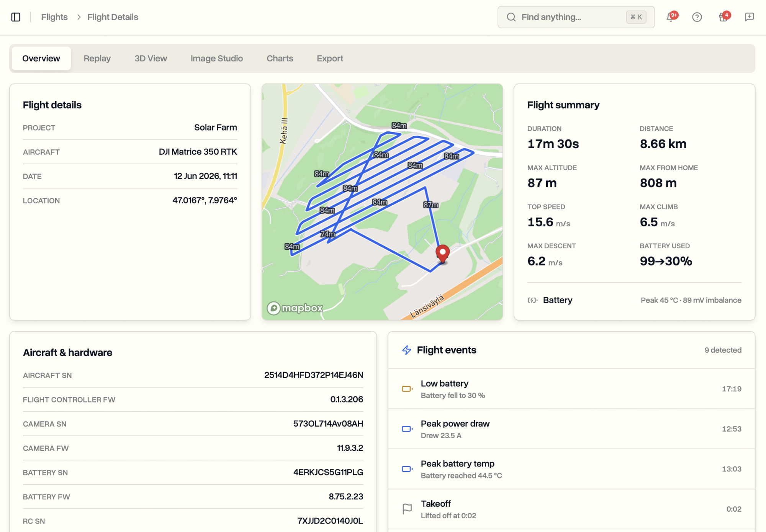766x532 pixels.
Task: Click the Takeoff flag icon
Action: pos(407,509)
